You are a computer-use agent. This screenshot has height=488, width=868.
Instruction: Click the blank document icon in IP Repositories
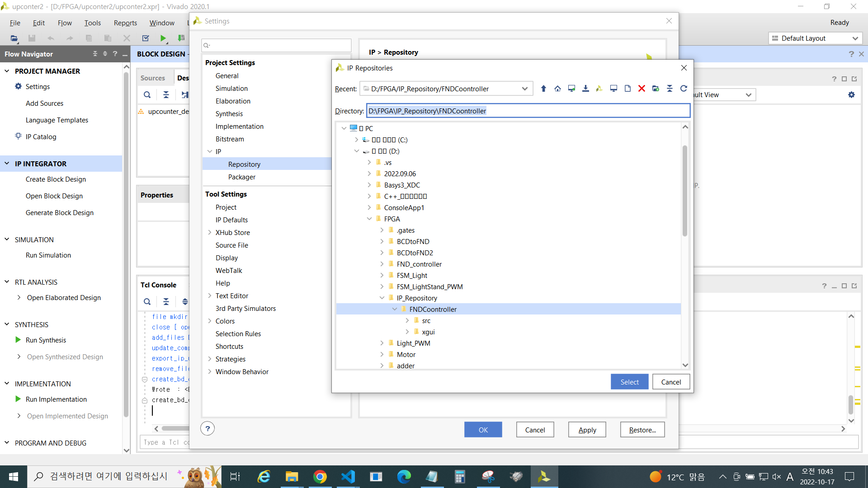627,89
